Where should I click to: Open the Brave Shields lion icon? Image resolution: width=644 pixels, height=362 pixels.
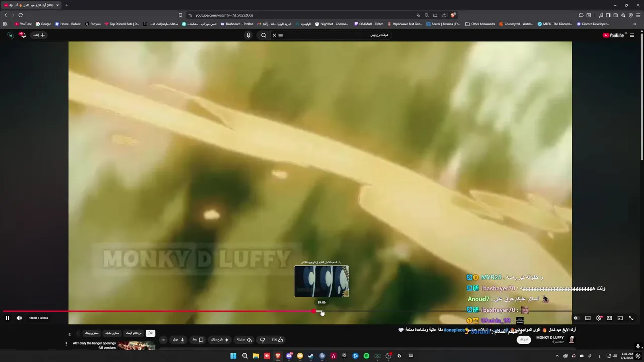[453, 15]
